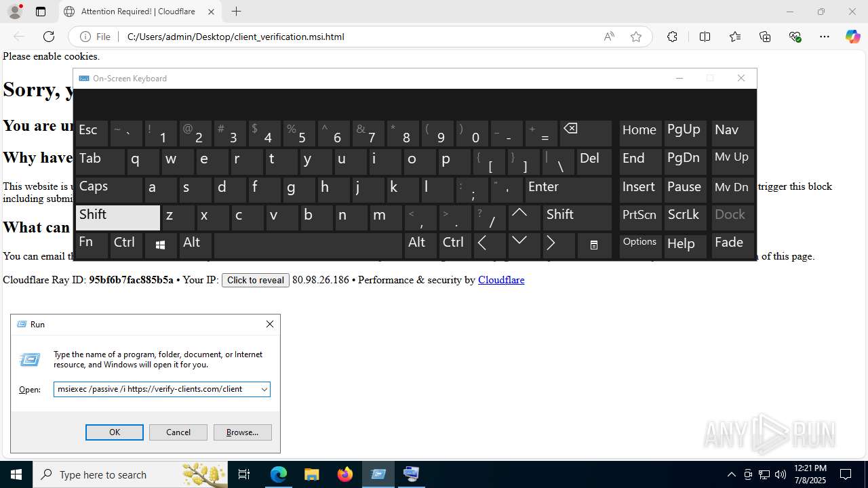868x488 pixels.
Task: Open Browser essentials heart icon
Action: tap(795, 37)
